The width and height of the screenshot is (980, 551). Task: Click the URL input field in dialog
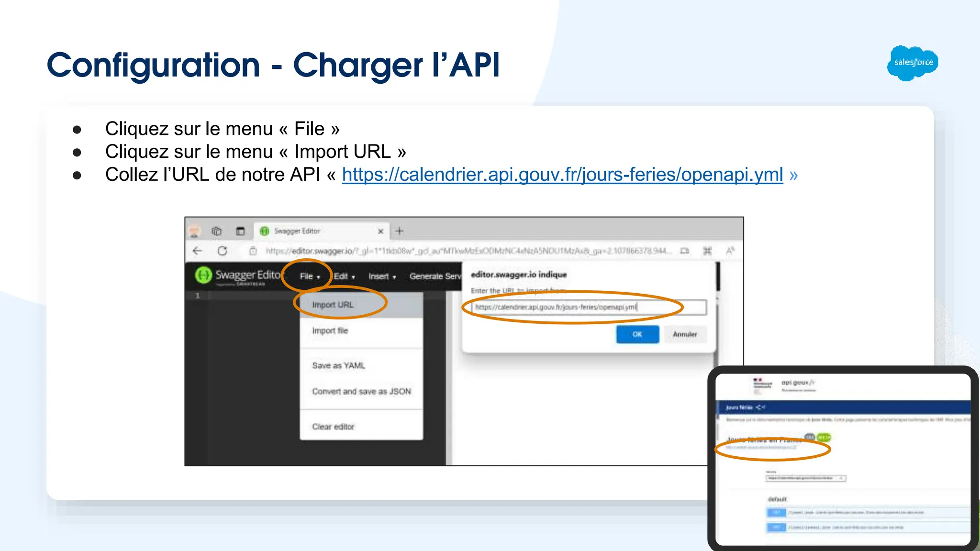pyautogui.click(x=589, y=307)
